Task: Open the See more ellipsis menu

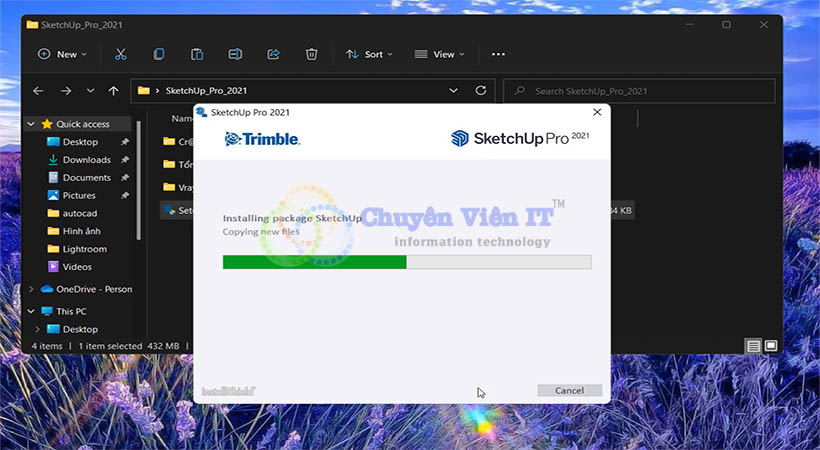Action: point(498,54)
